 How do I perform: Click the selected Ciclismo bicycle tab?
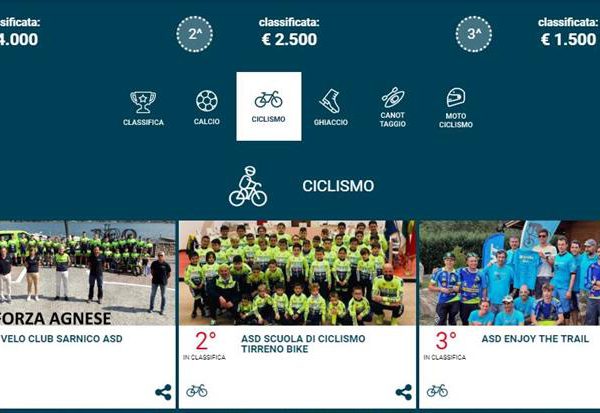click(x=269, y=106)
